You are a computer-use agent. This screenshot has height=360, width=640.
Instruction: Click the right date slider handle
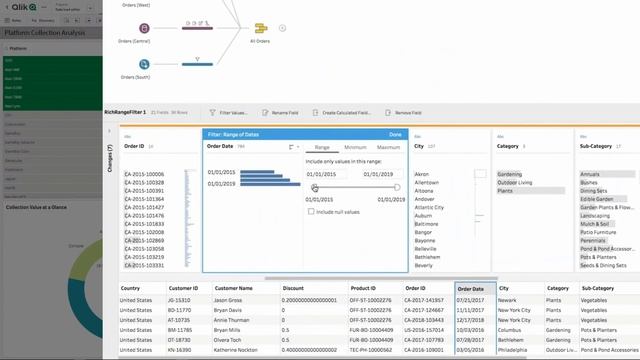[397, 187]
